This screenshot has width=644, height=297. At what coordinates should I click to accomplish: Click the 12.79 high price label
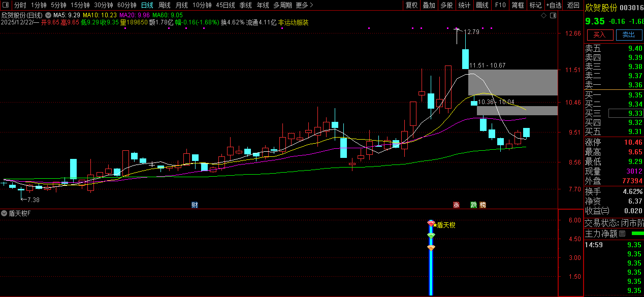(x=472, y=32)
